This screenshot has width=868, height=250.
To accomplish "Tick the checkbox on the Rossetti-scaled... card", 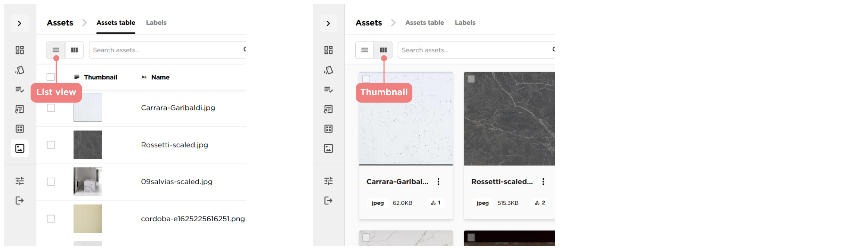I will tap(471, 79).
